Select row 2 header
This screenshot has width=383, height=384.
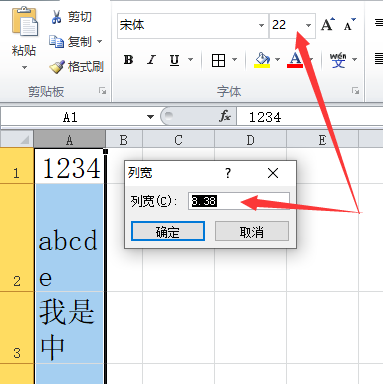(x=17, y=238)
